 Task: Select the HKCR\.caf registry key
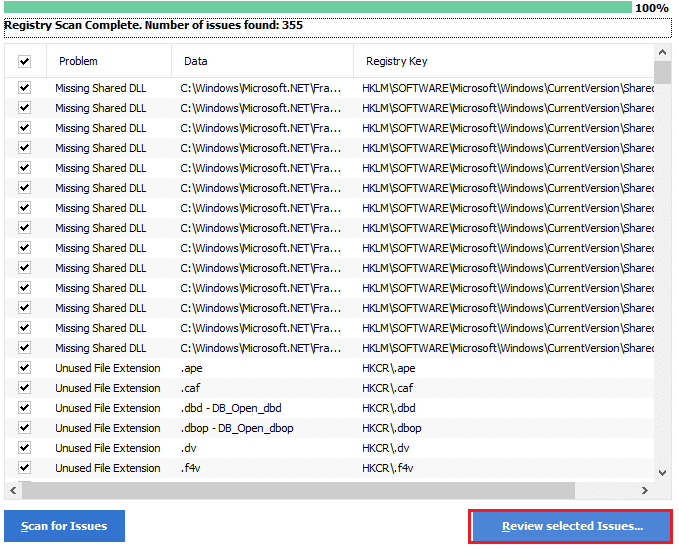click(x=387, y=388)
